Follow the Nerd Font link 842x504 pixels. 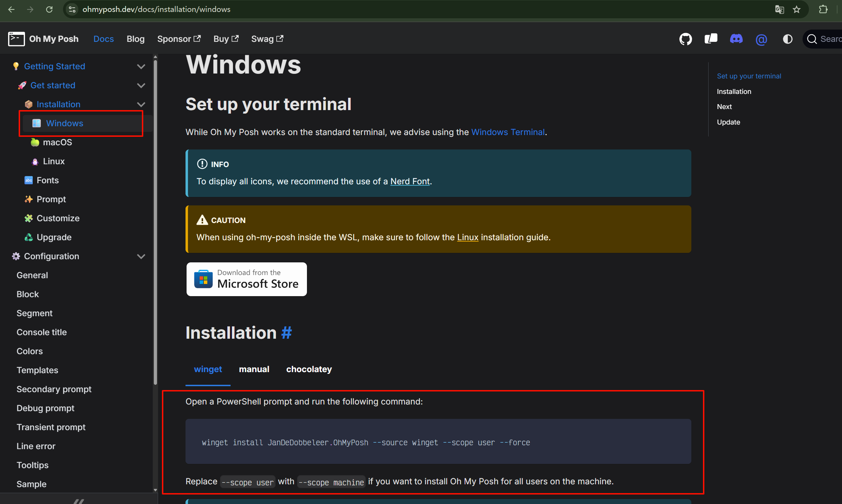(410, 181)
